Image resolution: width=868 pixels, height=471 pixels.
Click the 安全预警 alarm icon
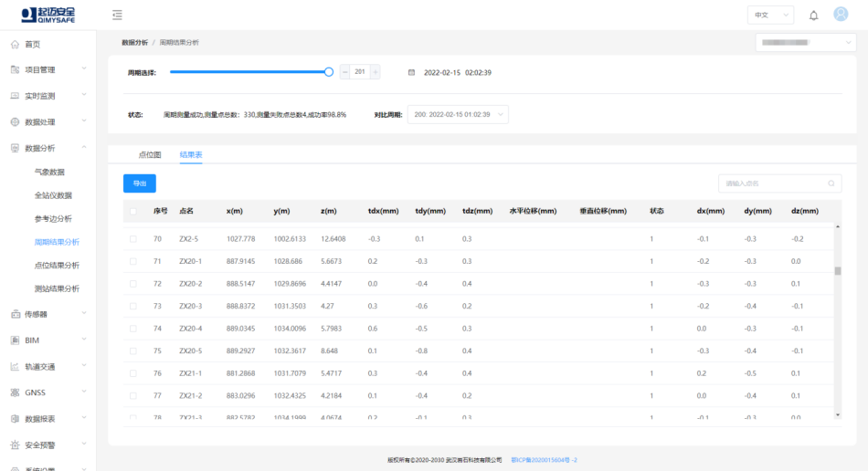pyautogui.click(x=15, y=445)
